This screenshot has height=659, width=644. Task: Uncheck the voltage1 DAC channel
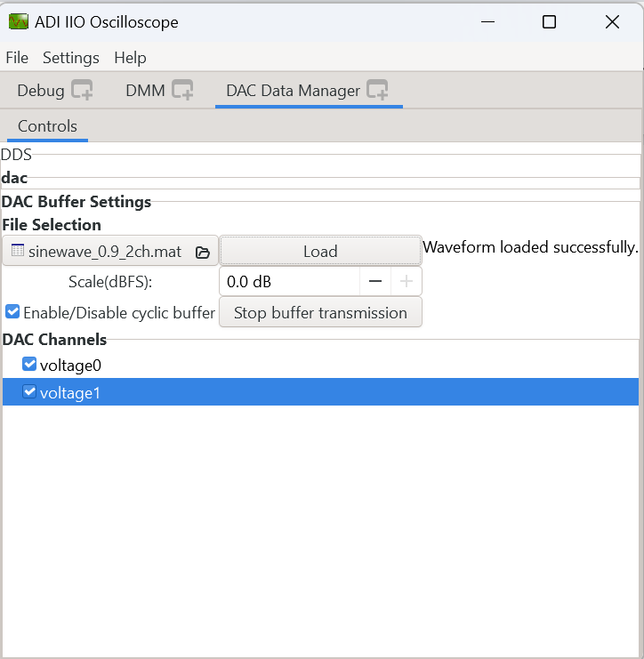coord(29,392)
